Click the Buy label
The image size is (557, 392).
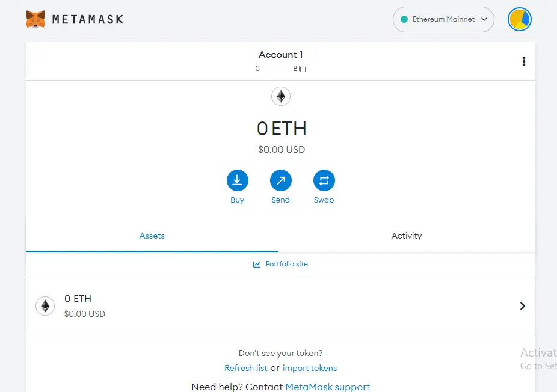237,200
